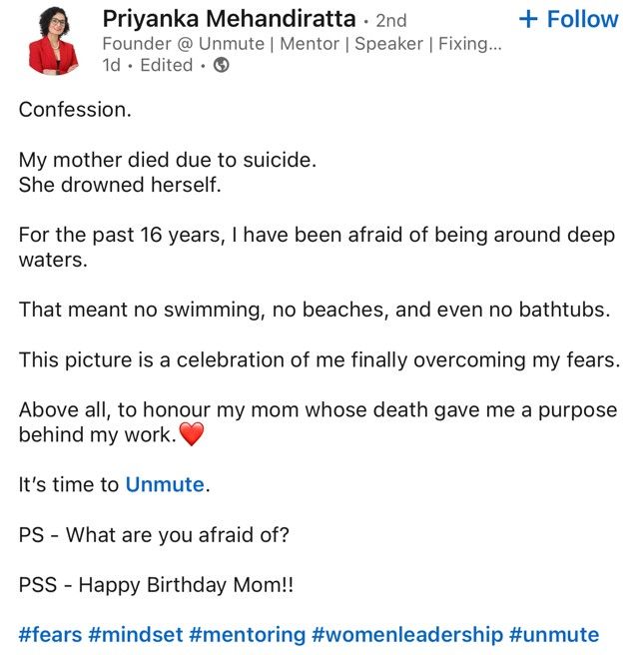This screenshot has width=644, height=655.
Task: Expand the truncated Fixing… headline ellipsis
Action: 493,44
